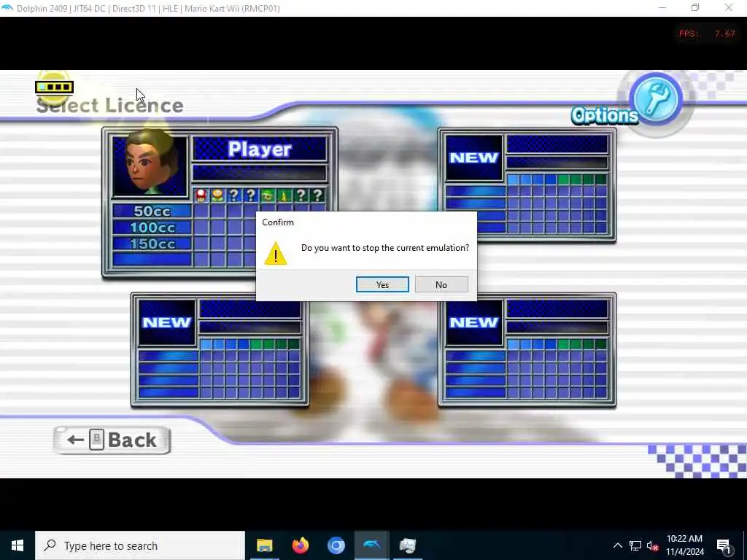
Task: Minimize the Dolphin game window
Action: pos(662,7)
